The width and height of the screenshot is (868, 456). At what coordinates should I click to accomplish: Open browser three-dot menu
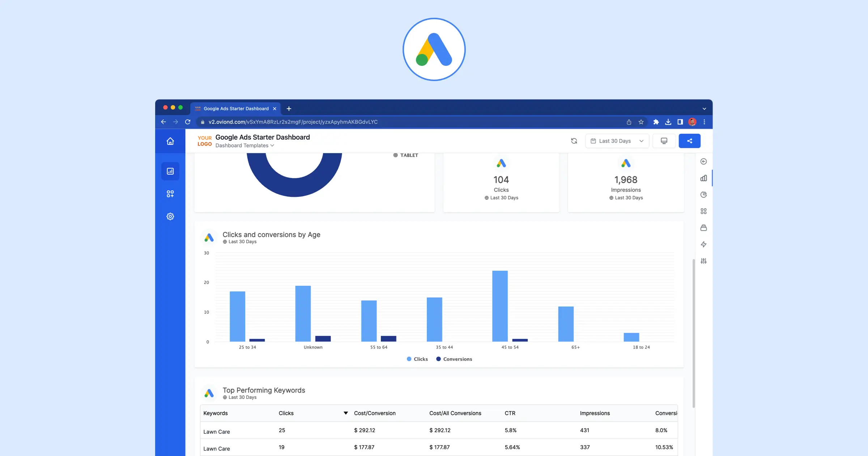704,122
